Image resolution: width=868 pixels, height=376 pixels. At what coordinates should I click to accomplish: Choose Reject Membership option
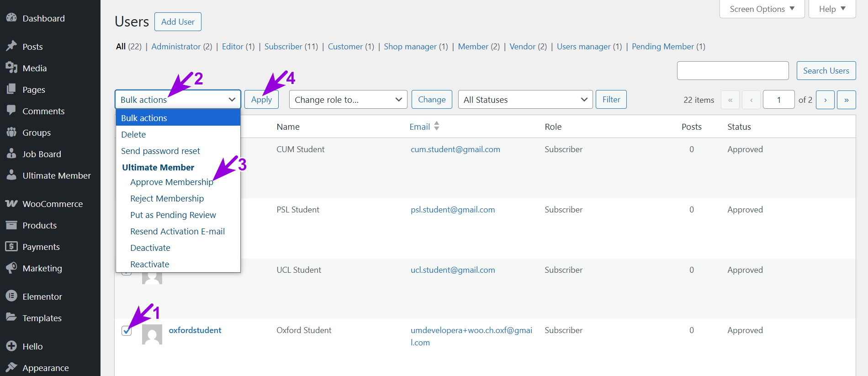(x=178, y=198)
